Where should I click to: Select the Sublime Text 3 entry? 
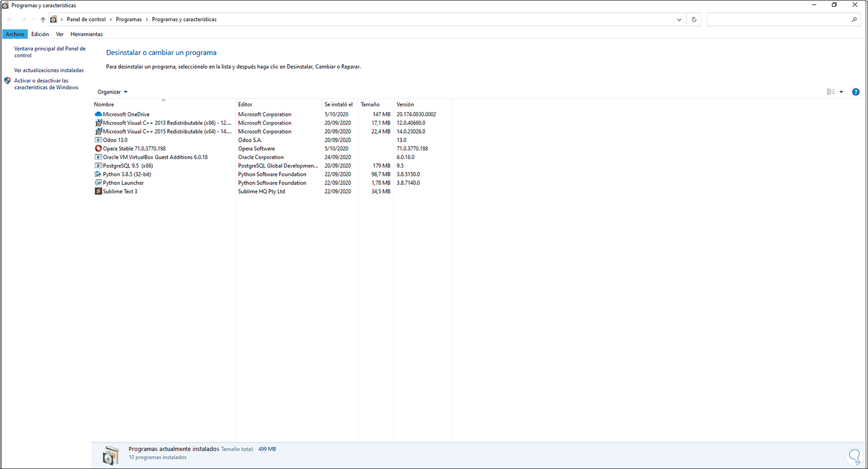[x=120, y=191]
